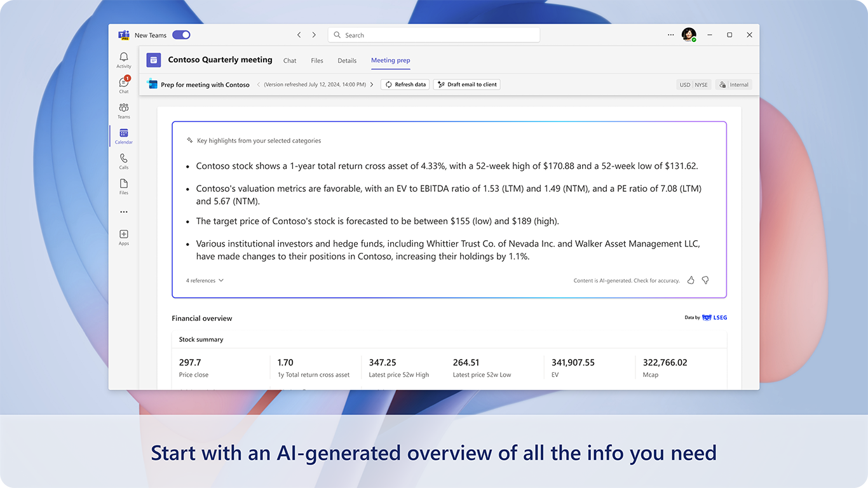Open the user profile avatar
868x488 pixels.
tap(689, 35)
